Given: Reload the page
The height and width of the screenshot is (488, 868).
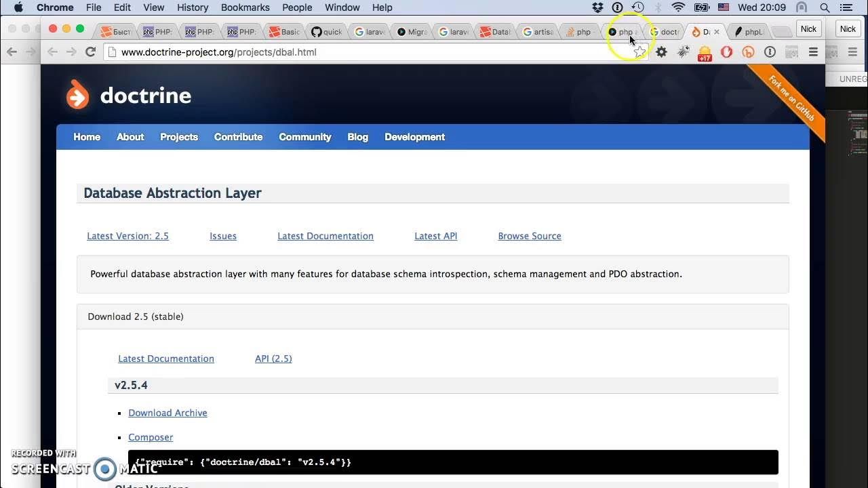Looking at the screenshot, I should point(90,52).
